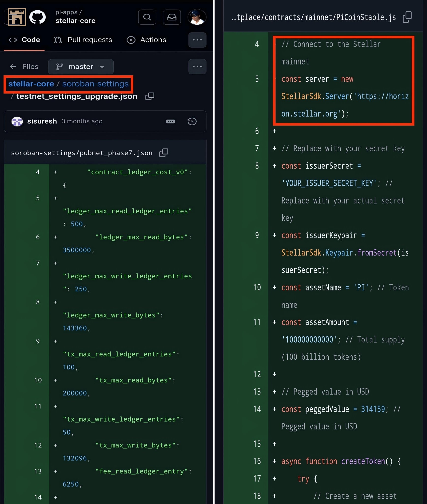Switch to the Pull requests tab

point(83,40)
